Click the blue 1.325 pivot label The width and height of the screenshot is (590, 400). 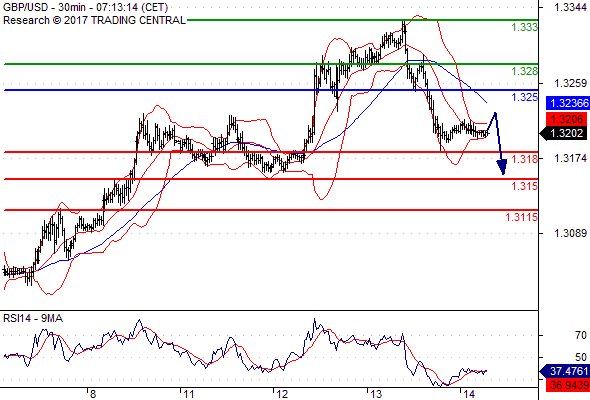(x=525, y=97)
